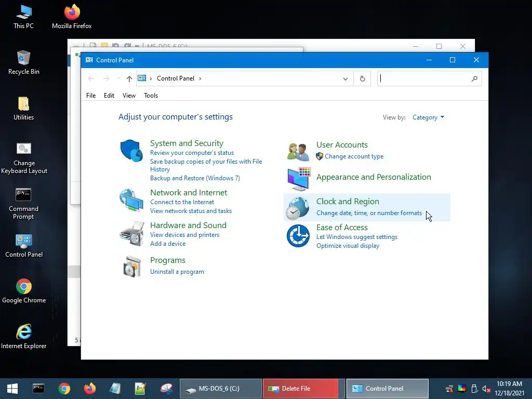Open This PC desktop icon
532x399 pixels.
pyautogui.click(x=23, y=17)
